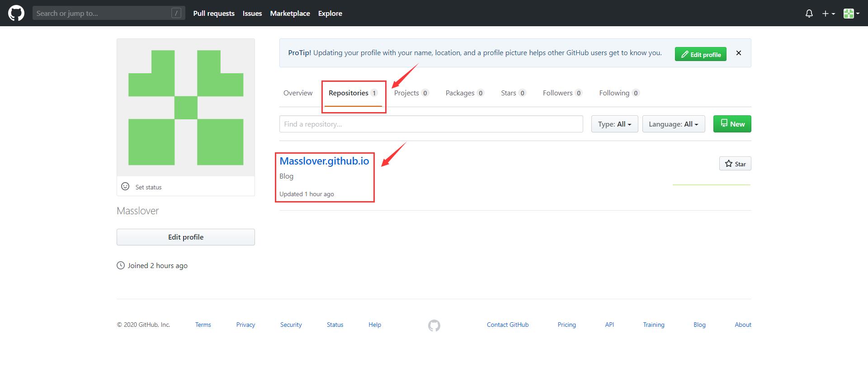Open Marketplace in the top navigation
Image resolution: width=868 pixels, height=391 pixels.
pyautogui.click(x=290, y=14)
